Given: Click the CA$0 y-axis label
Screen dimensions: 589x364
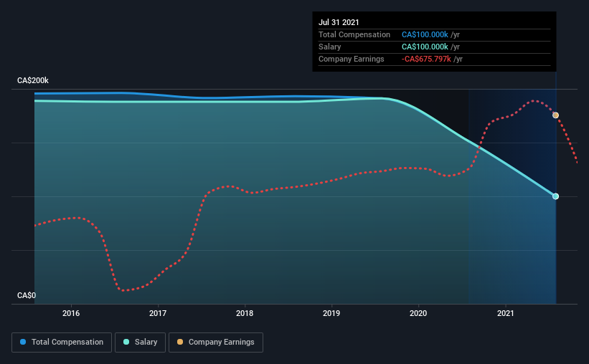Looking at the screenshot, I should (x=27, y=295).
